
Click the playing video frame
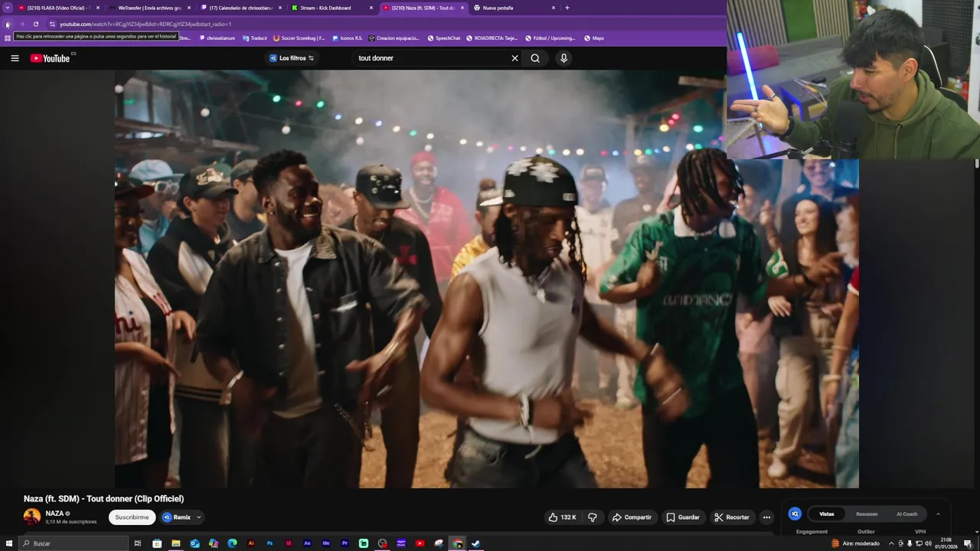pyautogui.click(x=487, y=279)
